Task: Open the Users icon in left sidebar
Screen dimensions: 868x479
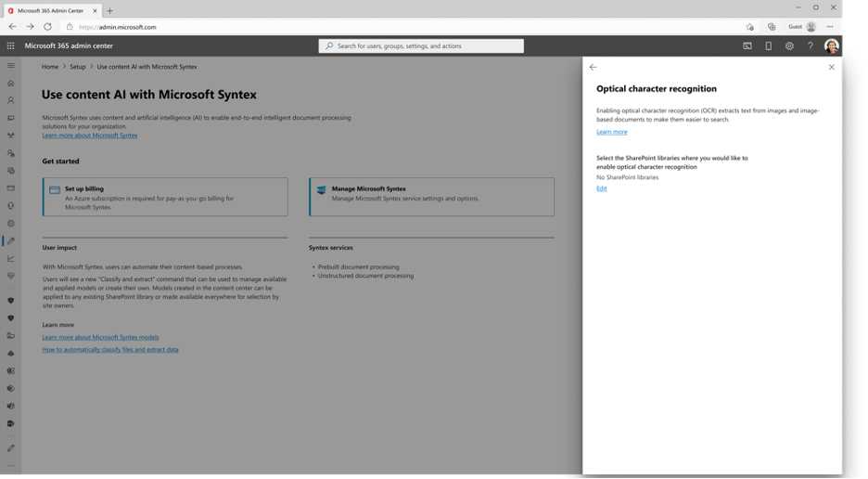Action: coord(11,100)
